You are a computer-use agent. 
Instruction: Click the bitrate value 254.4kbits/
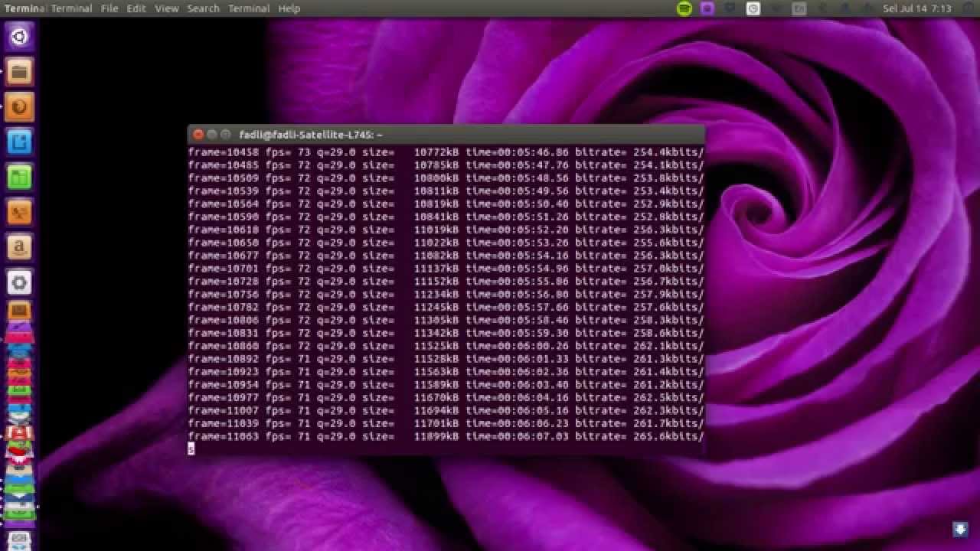(668, 152)
